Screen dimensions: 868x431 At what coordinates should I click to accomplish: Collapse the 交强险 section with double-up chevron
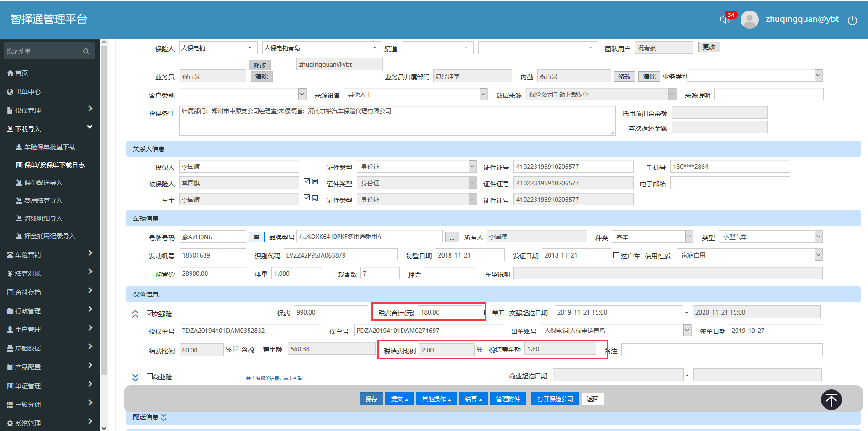click(x=135, y=314)
